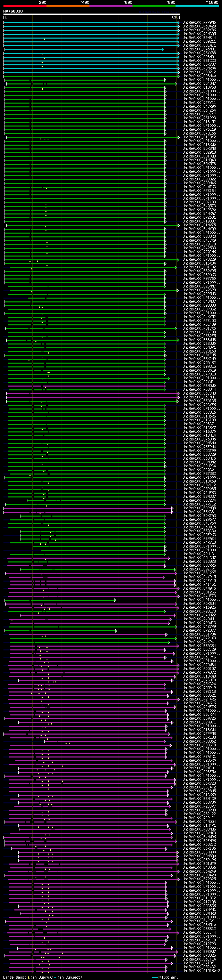Select the cyan ~100% identity legend segment

pos(197,7)
